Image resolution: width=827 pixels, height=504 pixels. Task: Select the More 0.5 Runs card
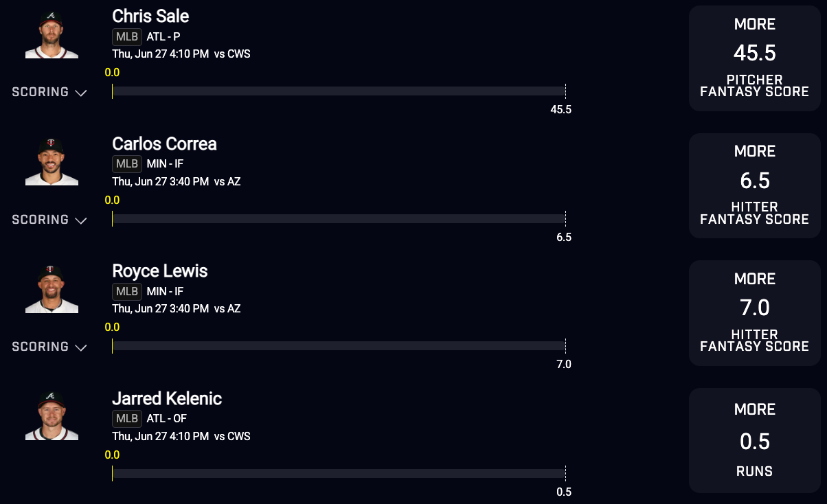pos(754,440)
